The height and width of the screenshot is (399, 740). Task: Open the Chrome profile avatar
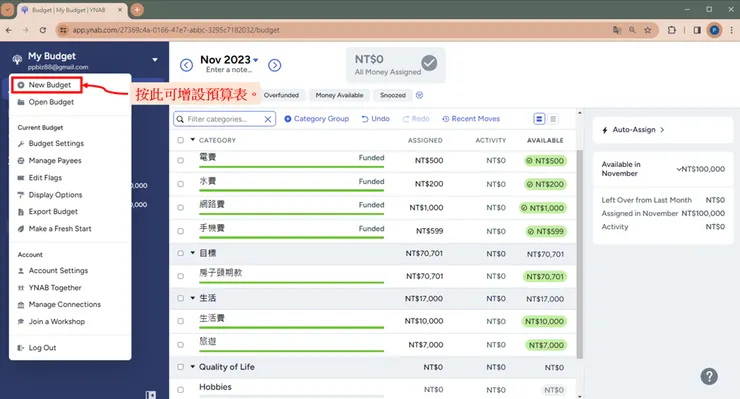point(714,30)
